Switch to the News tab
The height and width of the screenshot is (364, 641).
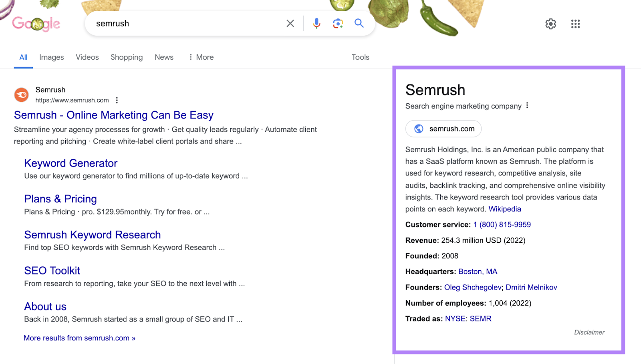pyautogui.click(x=164, y=57)
